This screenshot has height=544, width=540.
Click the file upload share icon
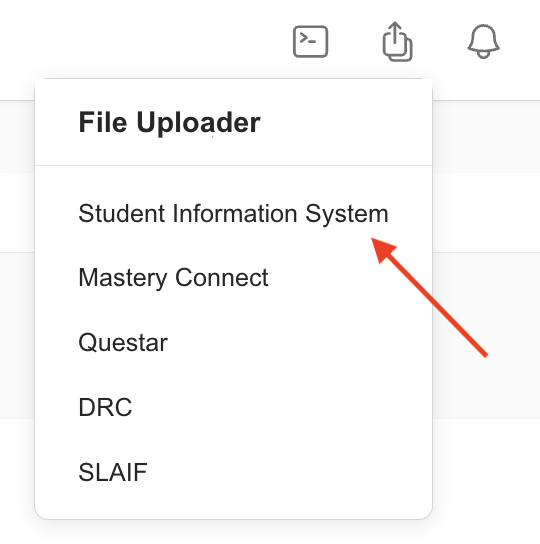point(397,41)
